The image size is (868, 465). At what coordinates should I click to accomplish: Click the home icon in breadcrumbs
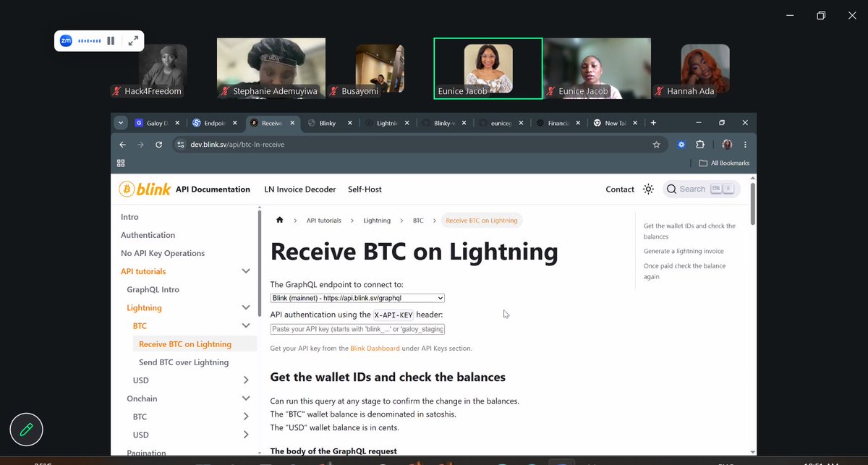coord(280,220)
